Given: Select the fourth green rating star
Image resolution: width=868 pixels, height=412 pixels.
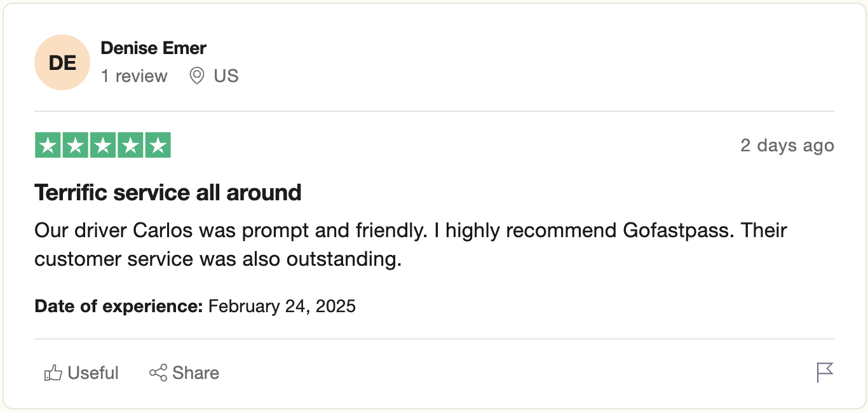Looking at the screenshot, I should point(130,145).
